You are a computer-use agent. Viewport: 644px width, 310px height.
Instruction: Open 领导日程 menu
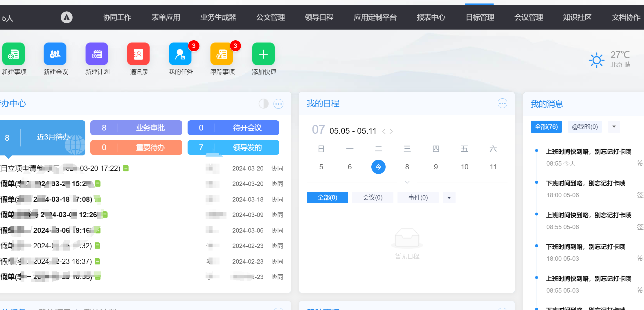[x=319, y=17]
